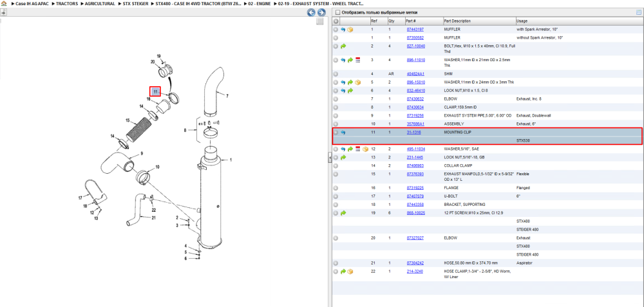Click the gray square button at diagram corner
The image size is (644, 307).
point(319,22)
